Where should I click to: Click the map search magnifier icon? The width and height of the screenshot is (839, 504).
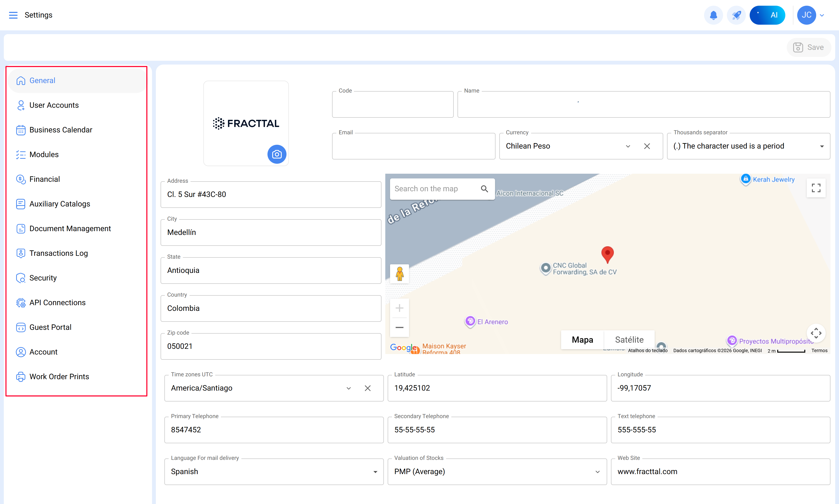click(x=484, y=189)
